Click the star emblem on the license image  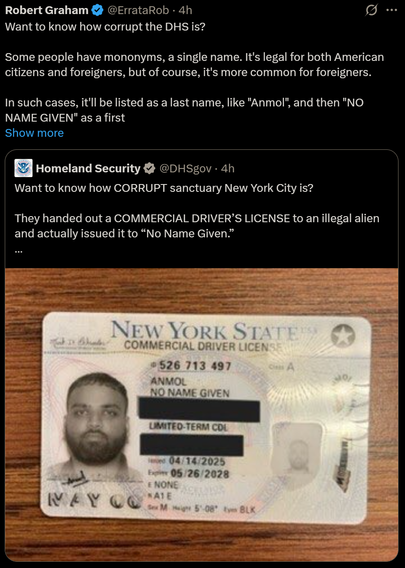click(x=342, y=335)
